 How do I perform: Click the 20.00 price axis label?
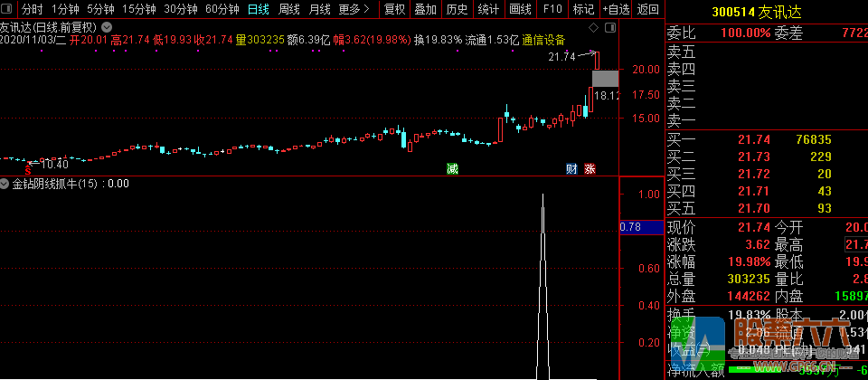[x=646, y=70]
